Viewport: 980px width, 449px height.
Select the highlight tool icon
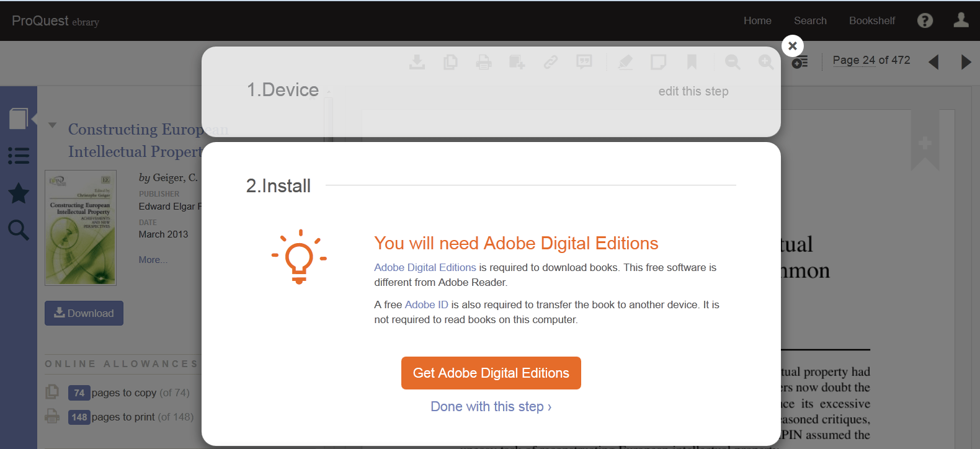(625, 61)
